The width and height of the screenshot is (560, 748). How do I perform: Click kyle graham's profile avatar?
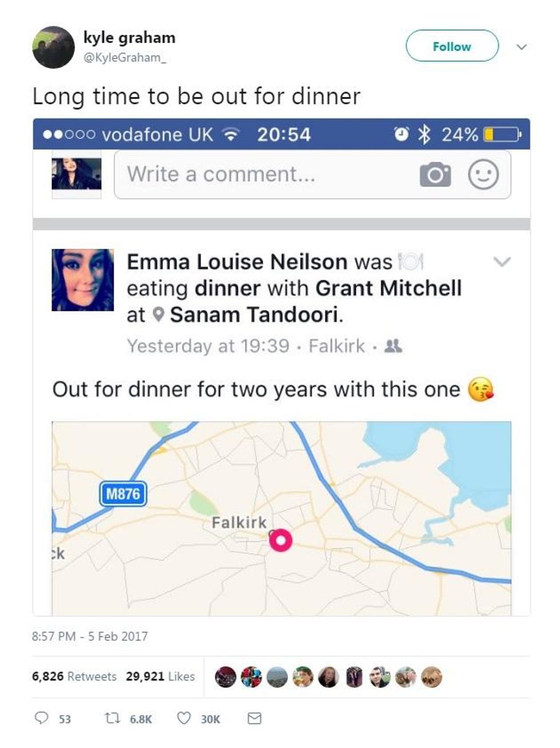pos(53,47)
